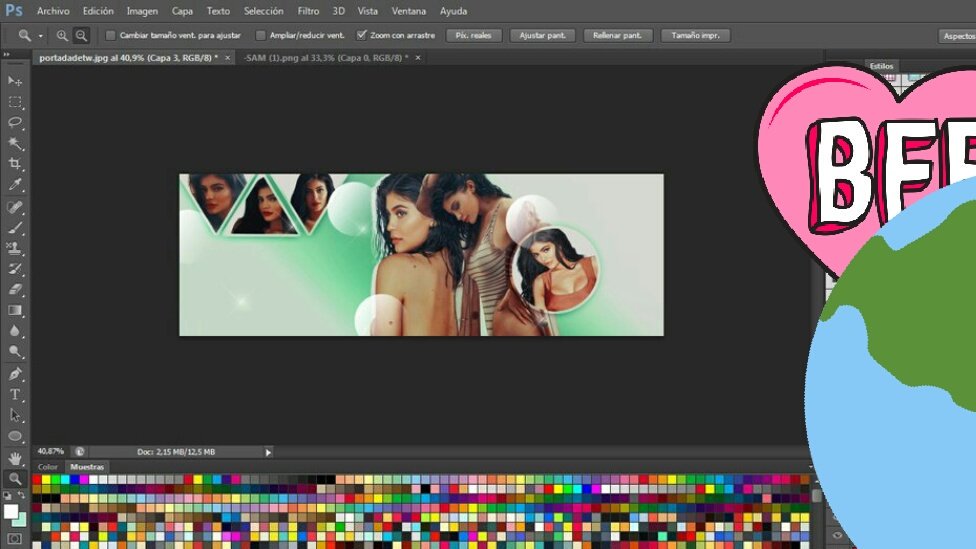Open the Capa menu
The image size is (976, 549).
(182, 11)
